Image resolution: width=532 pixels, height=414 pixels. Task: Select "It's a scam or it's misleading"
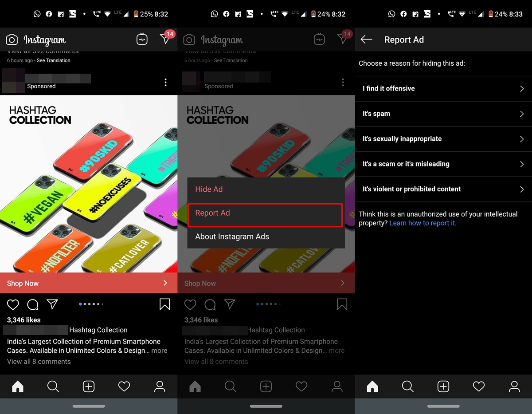(443, 164)
